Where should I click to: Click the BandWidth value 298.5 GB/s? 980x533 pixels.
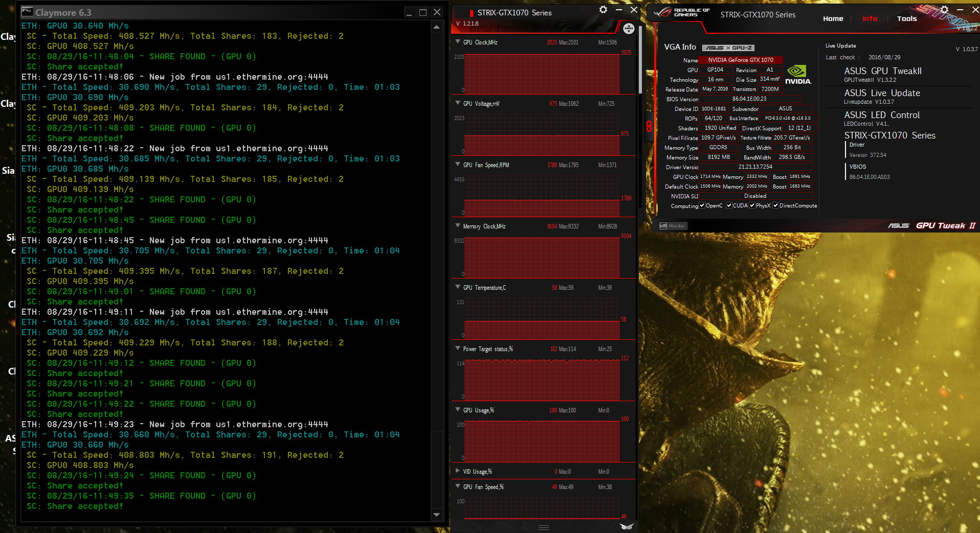[x=791, y=157]
